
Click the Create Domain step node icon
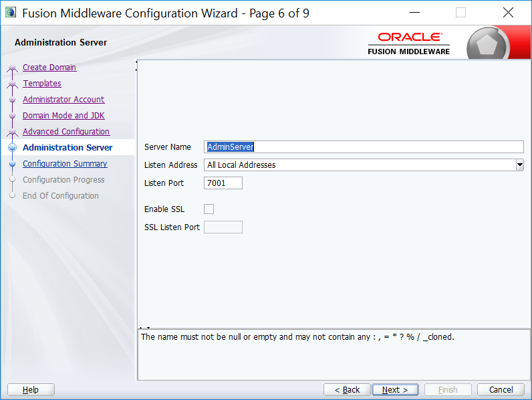(12, 68)
